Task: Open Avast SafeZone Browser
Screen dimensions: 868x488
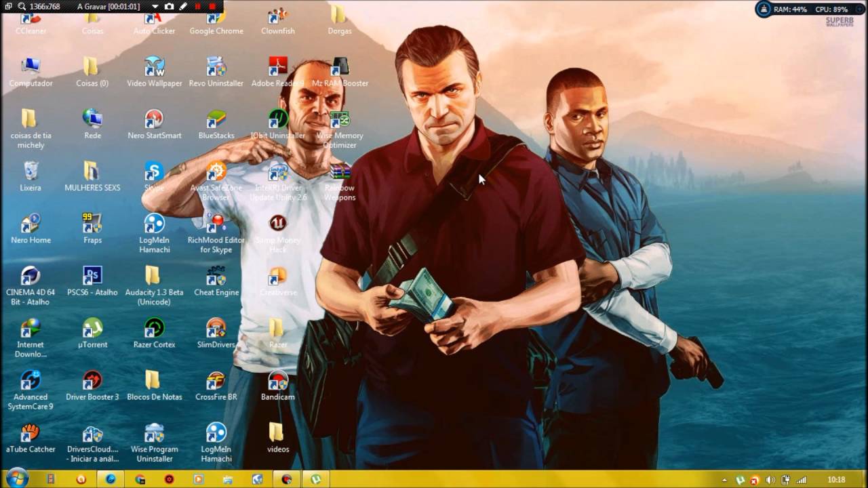Action: tap(216, 182)
